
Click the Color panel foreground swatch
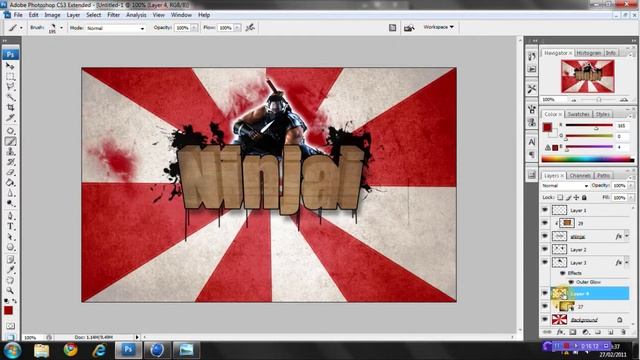click(547, 127)
